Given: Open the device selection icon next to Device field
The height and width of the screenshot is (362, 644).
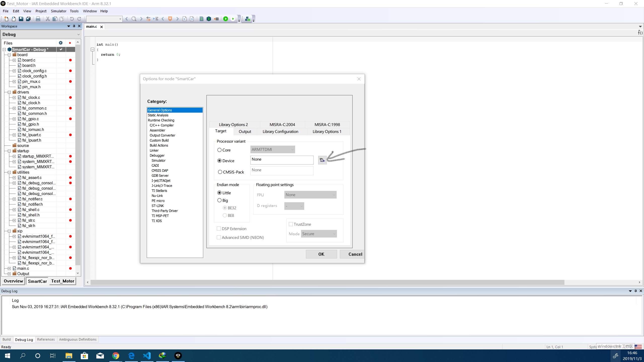Looking at the screenshot, I should (322, 160).
